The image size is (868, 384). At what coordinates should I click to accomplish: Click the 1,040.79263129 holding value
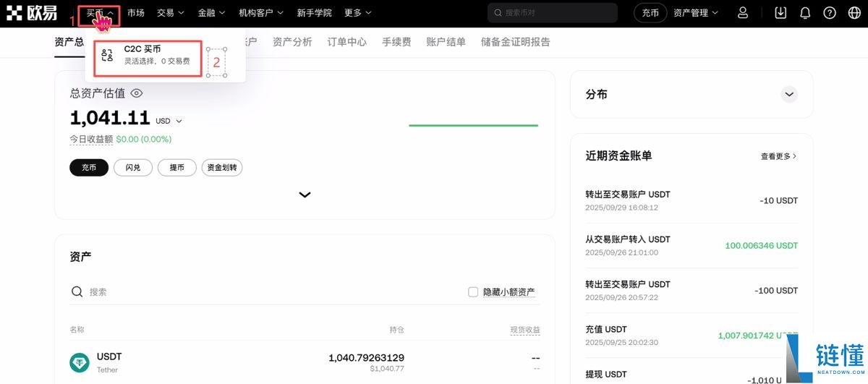click(366, 358)
